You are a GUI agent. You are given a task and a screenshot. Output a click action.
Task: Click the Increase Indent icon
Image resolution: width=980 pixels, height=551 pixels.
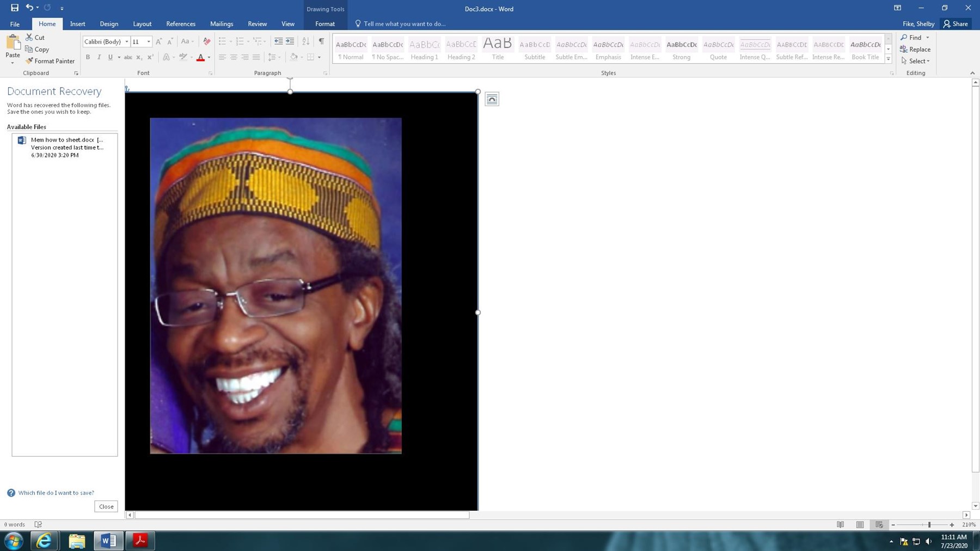coord(290,41)
